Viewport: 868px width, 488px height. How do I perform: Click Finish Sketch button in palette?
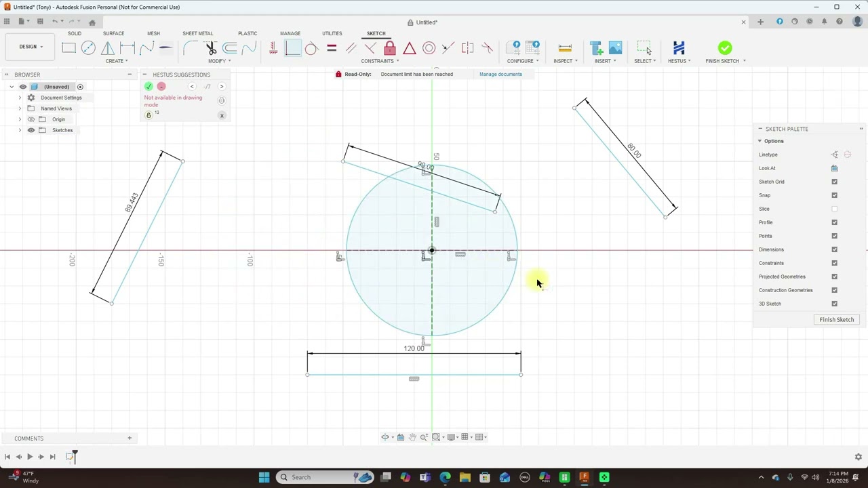[x=837, y=319]
